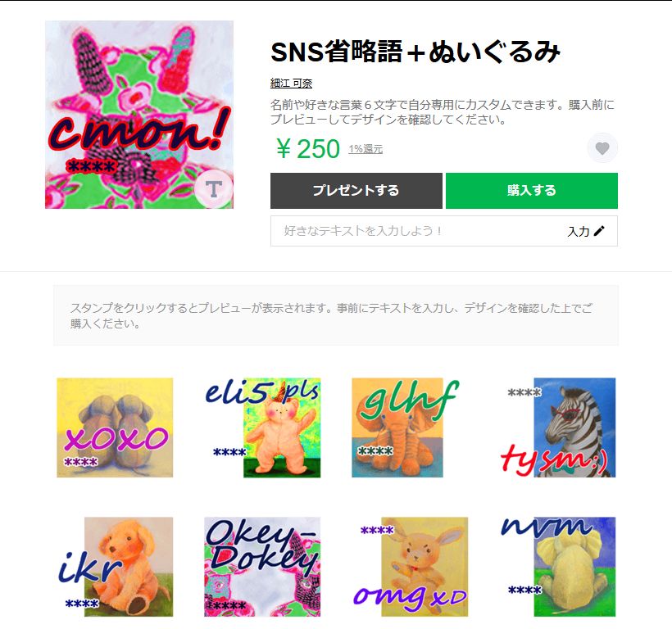
Task: Click the sticker set title SNS省略語＋ぬいぐるみ
Action: pyautogui.click(x=415, y=52)
